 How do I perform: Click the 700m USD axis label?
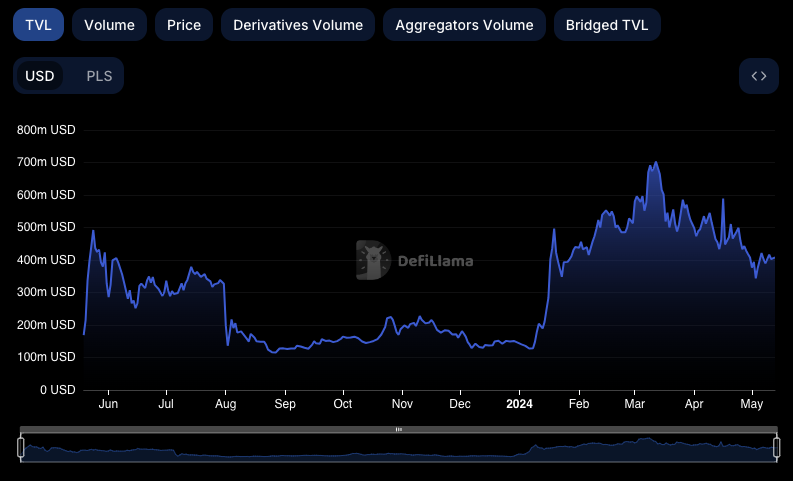coord(46,162)
